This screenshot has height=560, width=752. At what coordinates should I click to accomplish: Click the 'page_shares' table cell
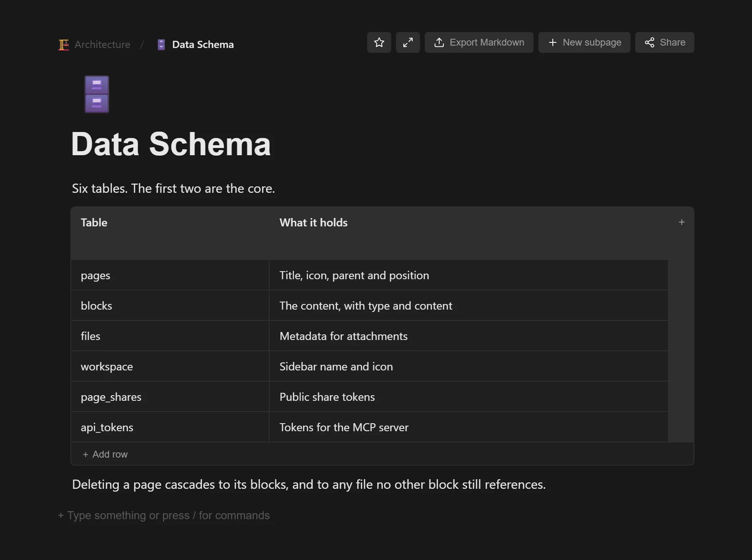(x=170, y=397)
